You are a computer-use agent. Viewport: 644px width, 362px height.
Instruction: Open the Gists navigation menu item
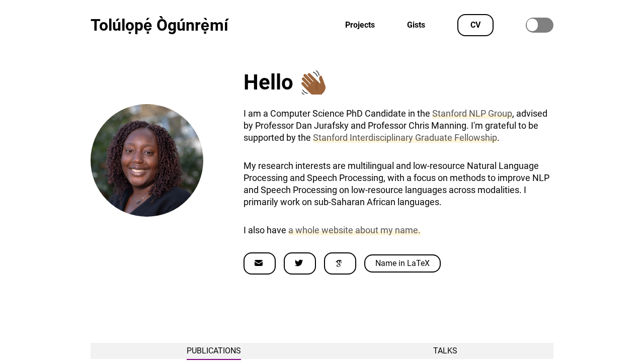click(416, 25)
